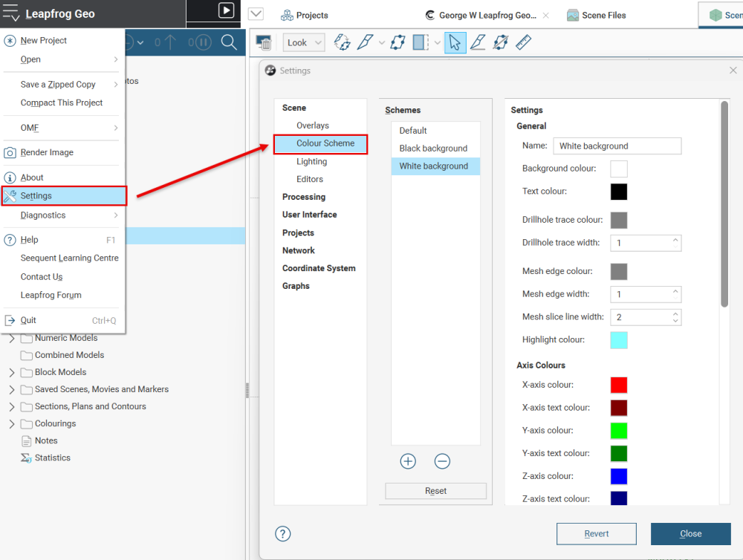Image resolution: width=743 pixels, height=560 pixels.
Task: Click Render Image menu item
Action: coord(63,152)
